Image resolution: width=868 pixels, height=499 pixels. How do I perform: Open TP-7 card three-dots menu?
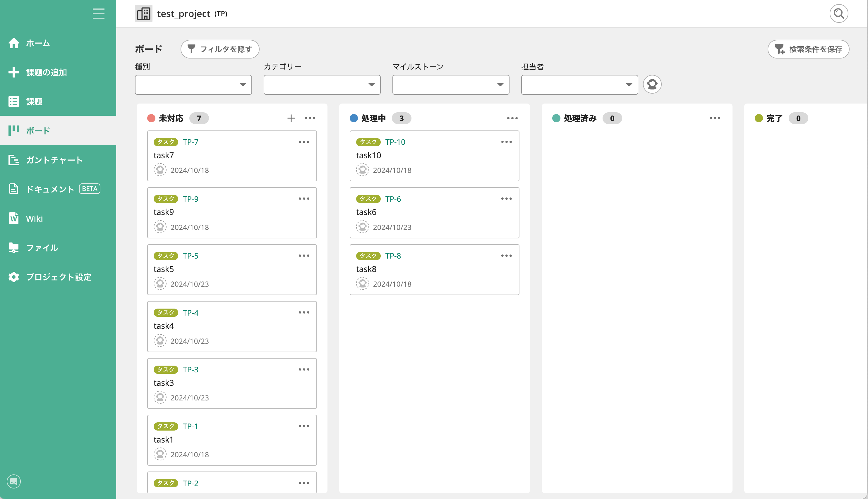304,142
